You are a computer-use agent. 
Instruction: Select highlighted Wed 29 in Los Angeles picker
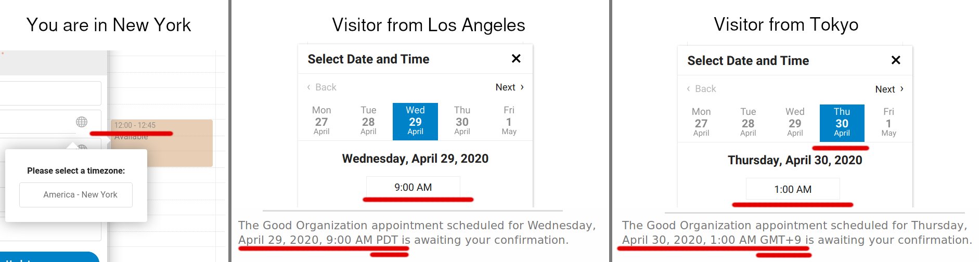[415, 121]
